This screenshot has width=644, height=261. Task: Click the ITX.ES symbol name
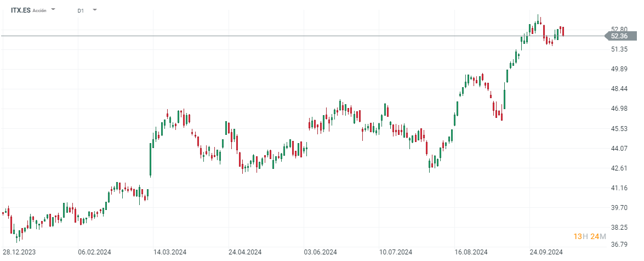pyautogui.click(x=21, y=10)
